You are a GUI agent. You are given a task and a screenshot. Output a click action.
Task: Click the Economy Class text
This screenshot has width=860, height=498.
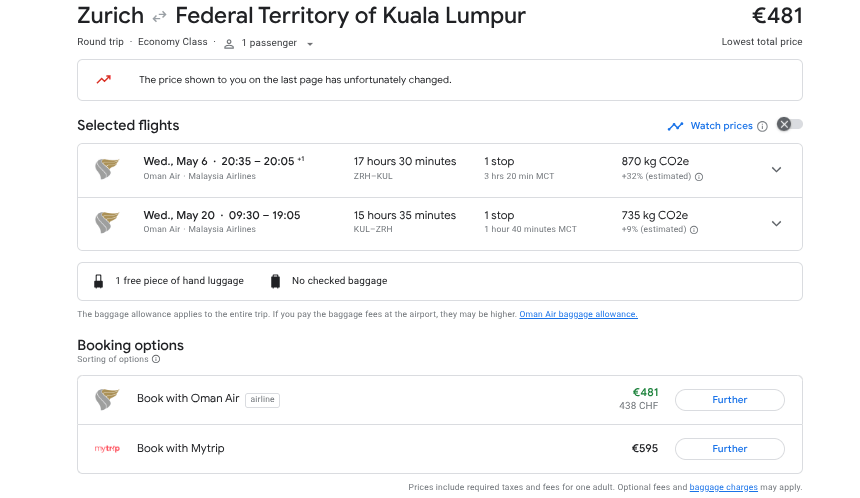point(172,42)
